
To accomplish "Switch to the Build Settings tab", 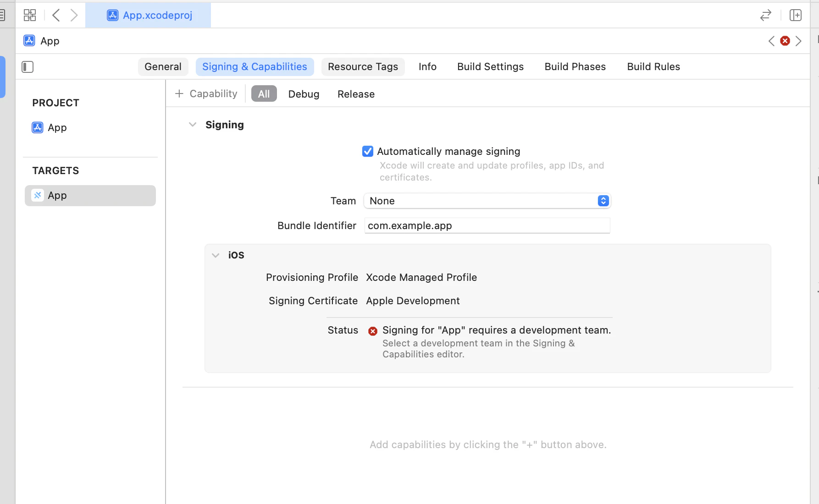I will [490, 66].
